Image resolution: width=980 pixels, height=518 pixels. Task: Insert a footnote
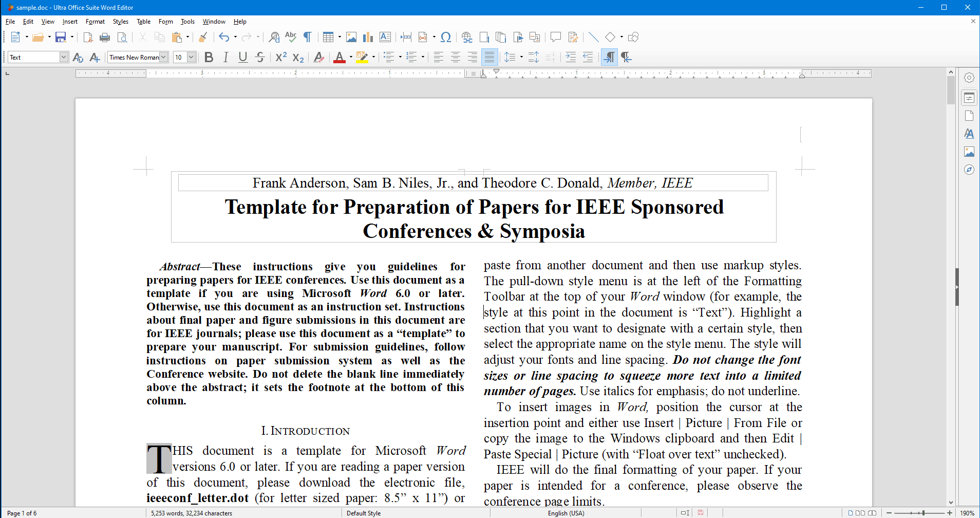(x=484, y=37)
